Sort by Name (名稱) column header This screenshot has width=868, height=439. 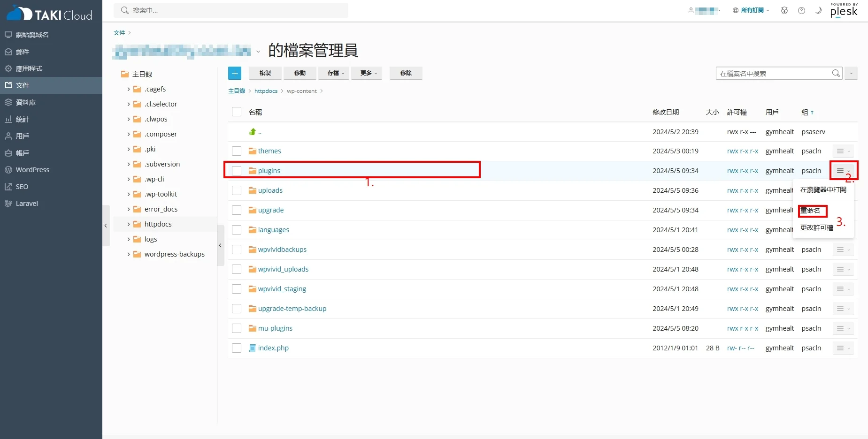tap(255, 112)
